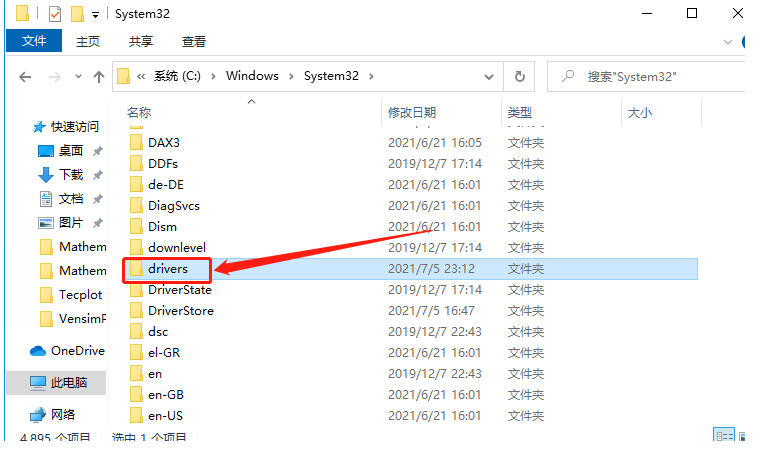Click the System32 breadcrumb segment
Viewport: 760px width, 450px height.
(x=331, y=76)
